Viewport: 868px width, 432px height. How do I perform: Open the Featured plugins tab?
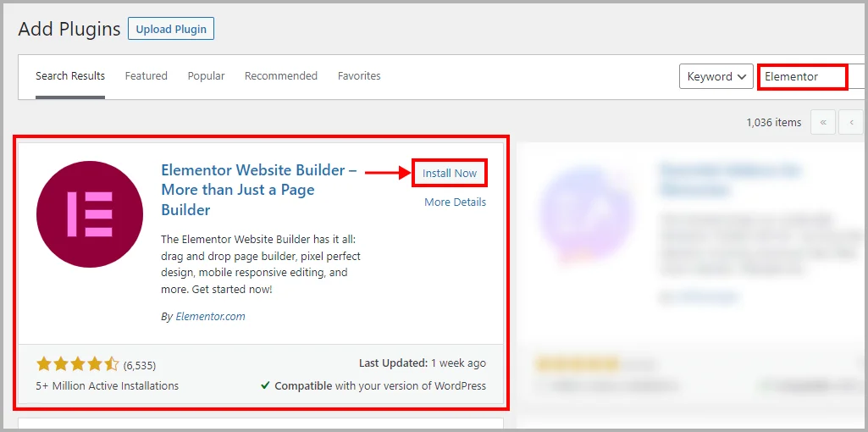(x=147, y=76)
